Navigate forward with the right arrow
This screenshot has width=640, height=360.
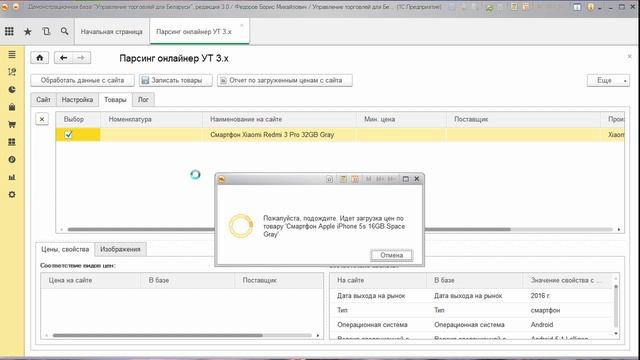tap(81, 58)
